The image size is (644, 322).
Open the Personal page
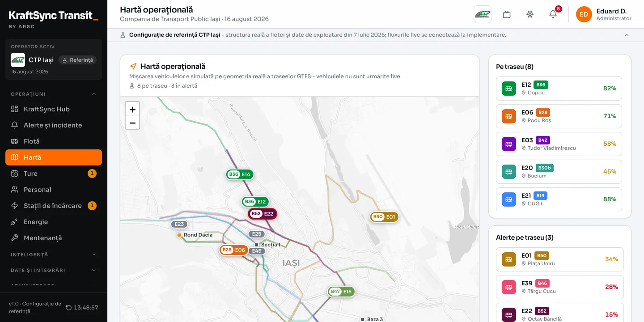point(54,190)
